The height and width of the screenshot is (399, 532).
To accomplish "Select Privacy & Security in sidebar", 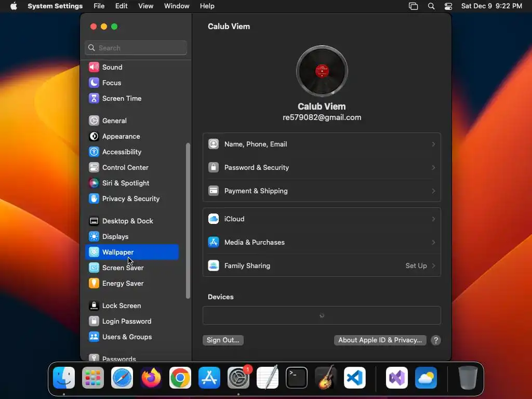I will coord(131,199).
